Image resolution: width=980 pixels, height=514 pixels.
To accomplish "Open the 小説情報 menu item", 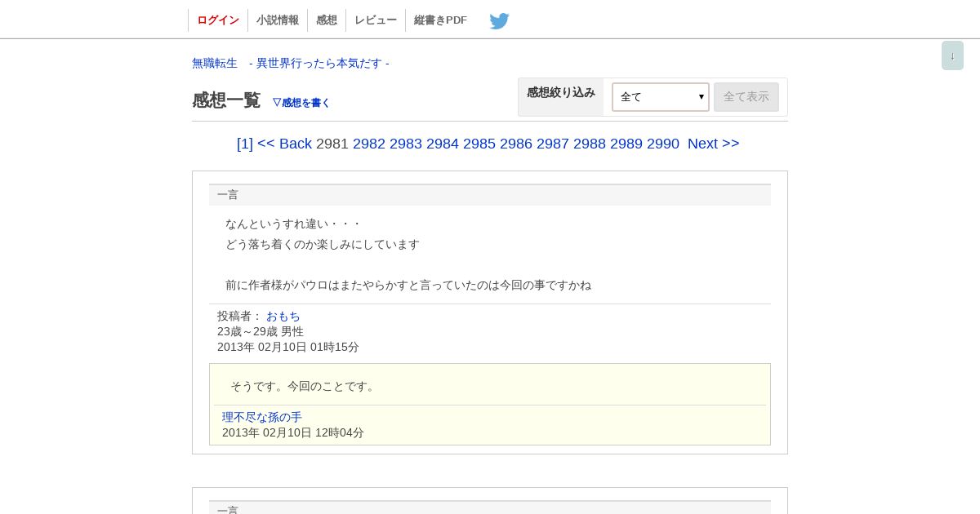I will [278, 20].
